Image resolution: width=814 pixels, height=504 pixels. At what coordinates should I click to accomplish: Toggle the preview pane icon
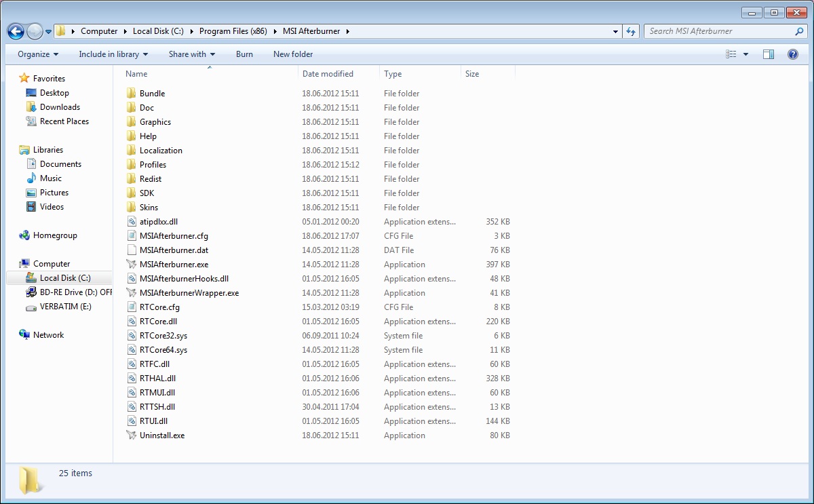[x=768, y=54]
